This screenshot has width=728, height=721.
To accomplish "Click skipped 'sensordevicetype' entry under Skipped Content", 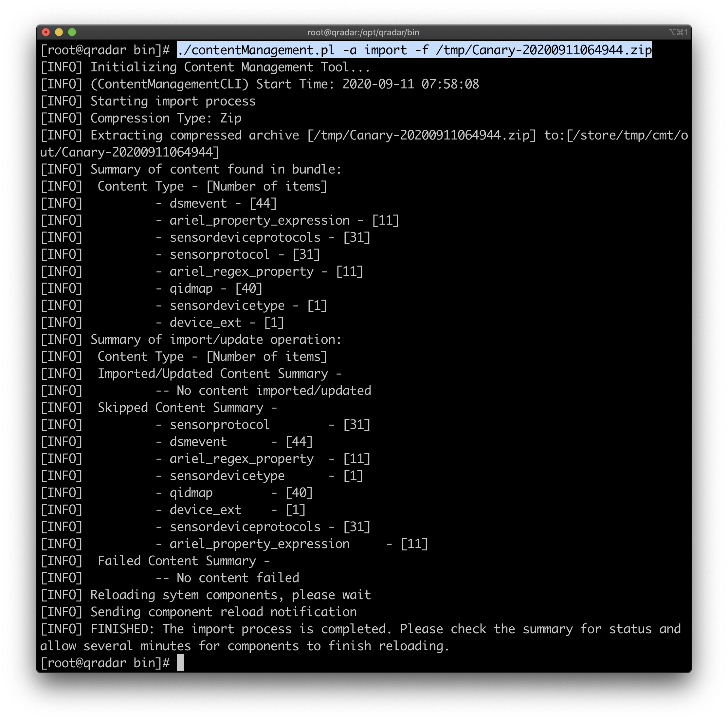I will click(259, 476).
